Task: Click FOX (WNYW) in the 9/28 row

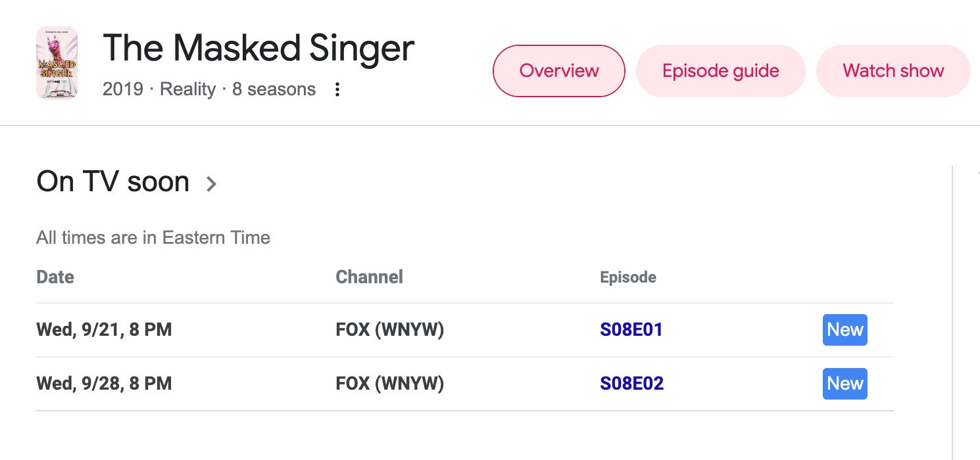Action: [389, 384]
